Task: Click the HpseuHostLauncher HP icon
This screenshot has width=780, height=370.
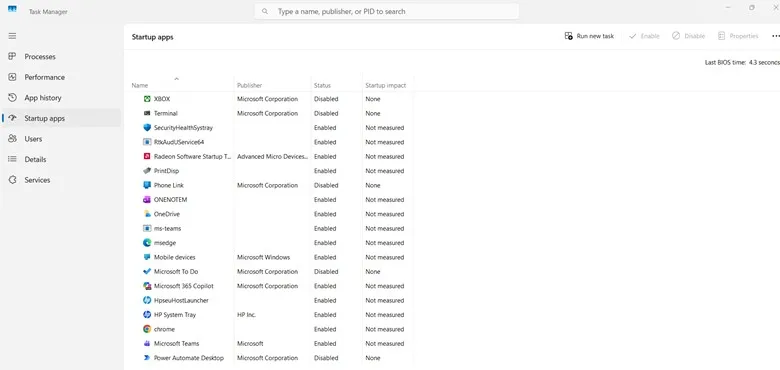Action: (x=147, y=300)
